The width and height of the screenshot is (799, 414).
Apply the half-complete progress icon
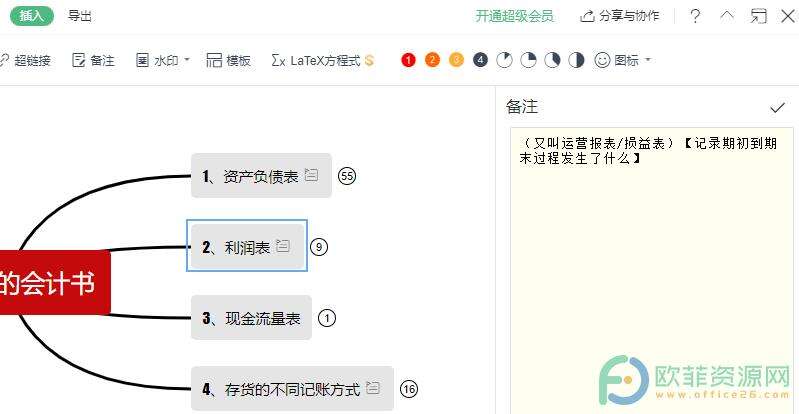[576, 61]
